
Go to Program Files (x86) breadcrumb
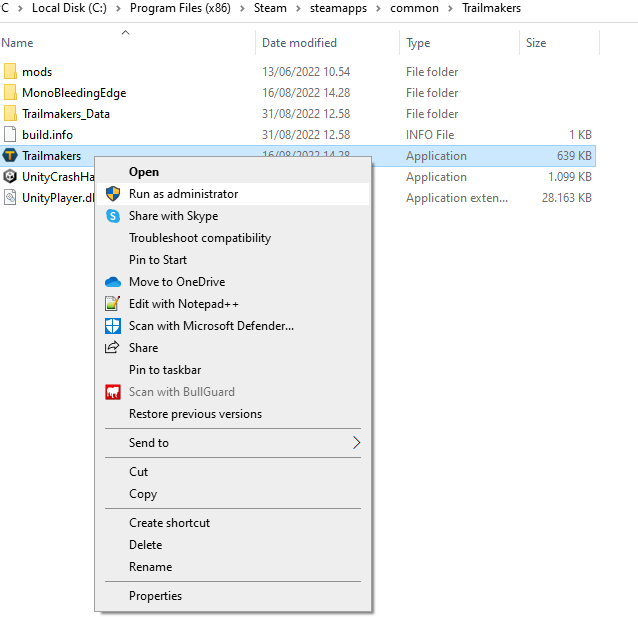click(180, 8)
